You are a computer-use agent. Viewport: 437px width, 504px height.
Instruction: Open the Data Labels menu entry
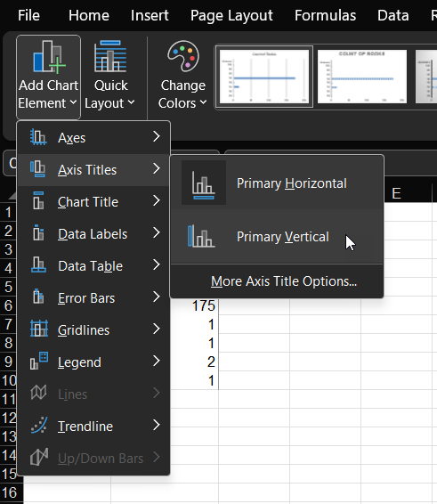(93, 233)
